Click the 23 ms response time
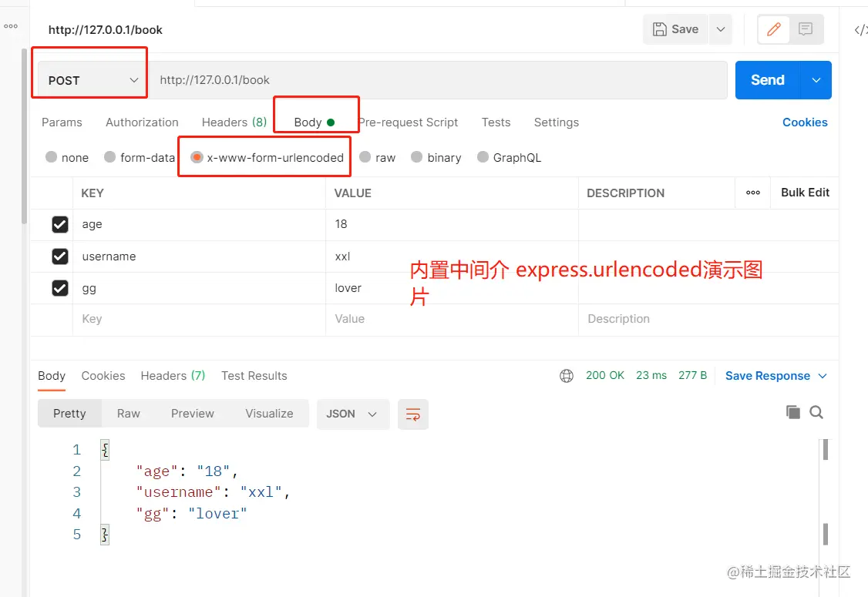Screen dimensions: 868x597 (x=651, y=375)
